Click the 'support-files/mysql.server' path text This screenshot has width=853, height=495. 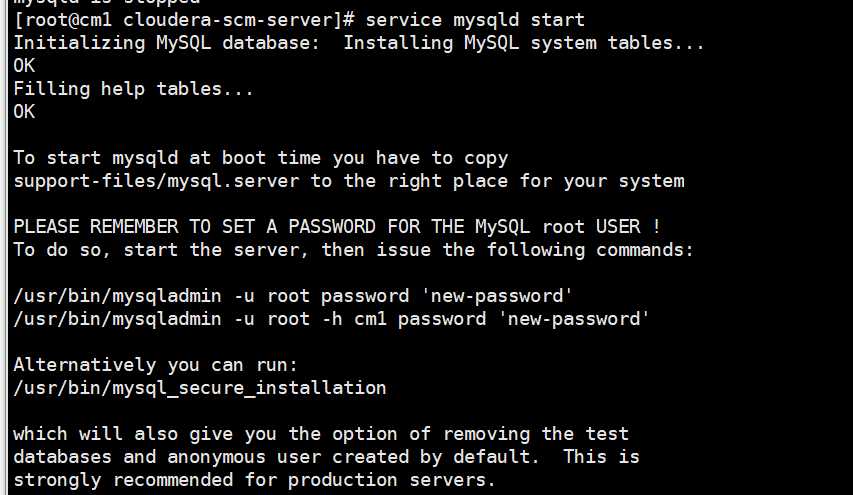coord(156,181)
